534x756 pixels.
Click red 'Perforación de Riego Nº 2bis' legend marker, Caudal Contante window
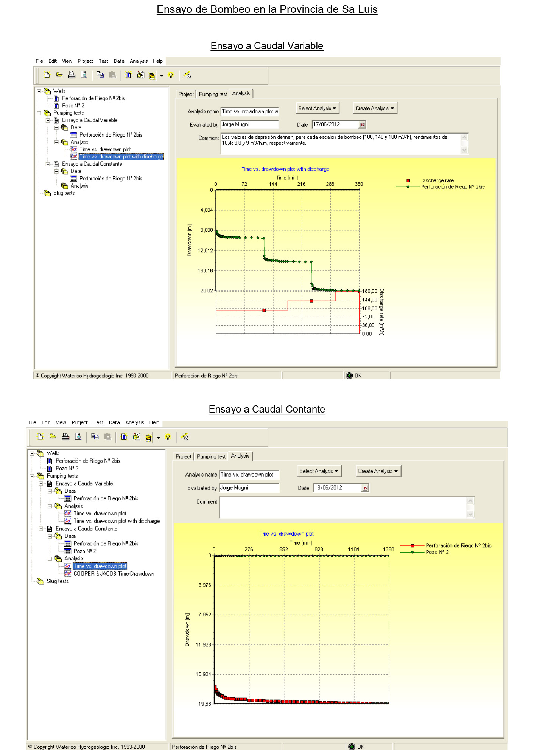412,546
